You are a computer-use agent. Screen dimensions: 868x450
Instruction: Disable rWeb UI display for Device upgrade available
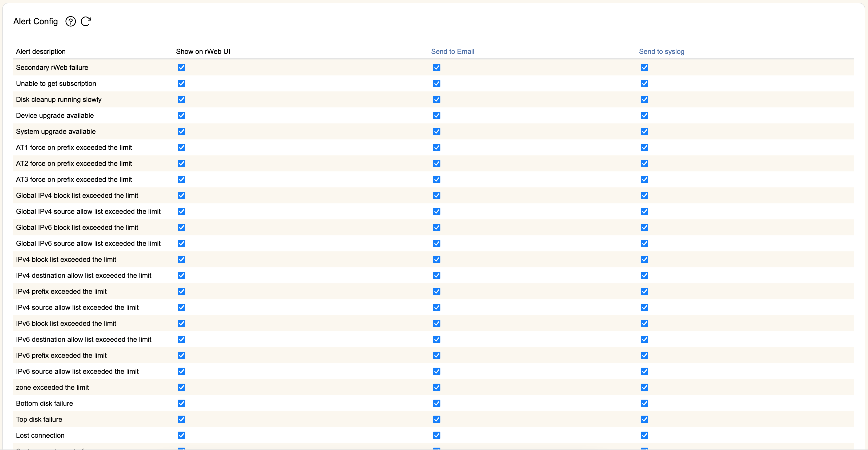pyautogui.click(x=181, y=115)
